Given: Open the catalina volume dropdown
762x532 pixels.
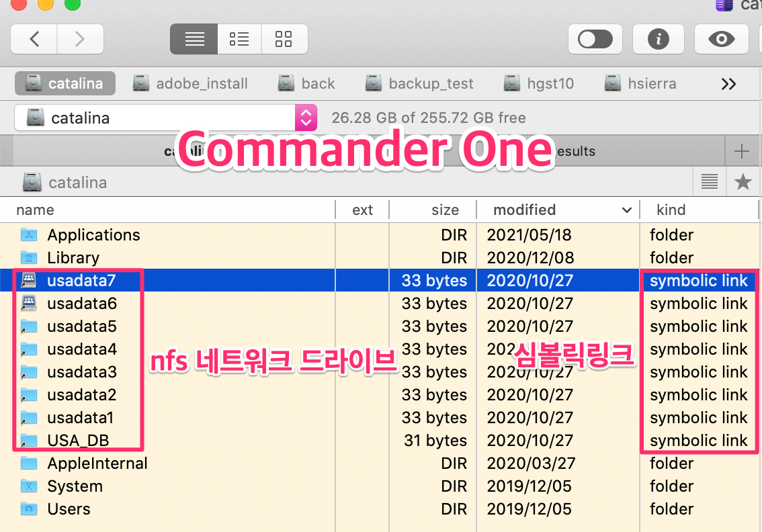Looking at the screenshot, I should [165, 118].
